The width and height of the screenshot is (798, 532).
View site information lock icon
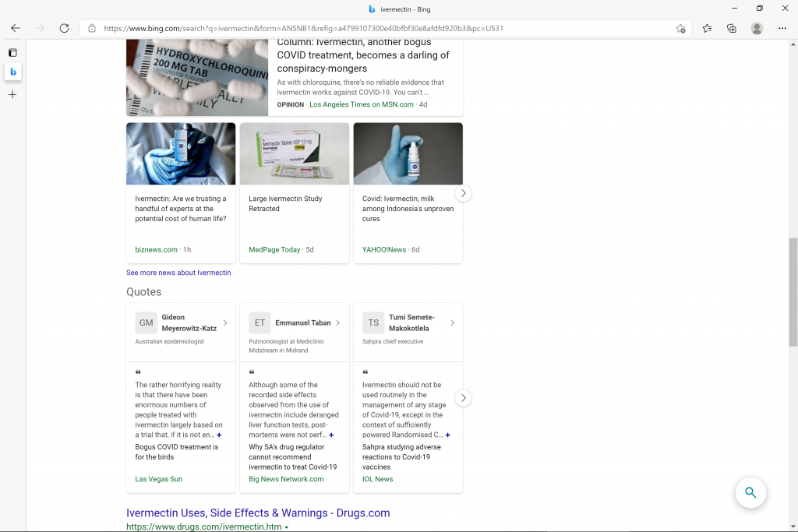tap(92, 29)
